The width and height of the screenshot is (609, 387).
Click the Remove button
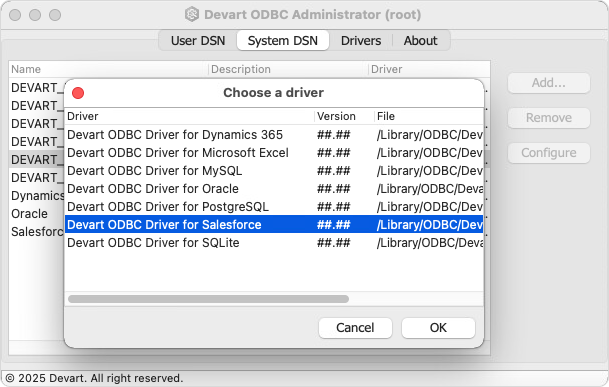pyautogui.click(x=549, y=118)
